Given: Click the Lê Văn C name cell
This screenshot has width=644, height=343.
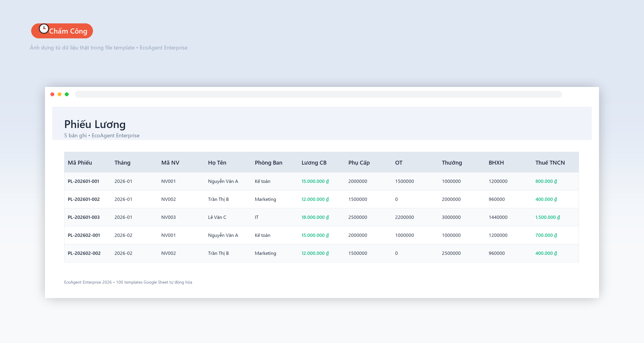Looking at the screenshot, I should [217, 217].
